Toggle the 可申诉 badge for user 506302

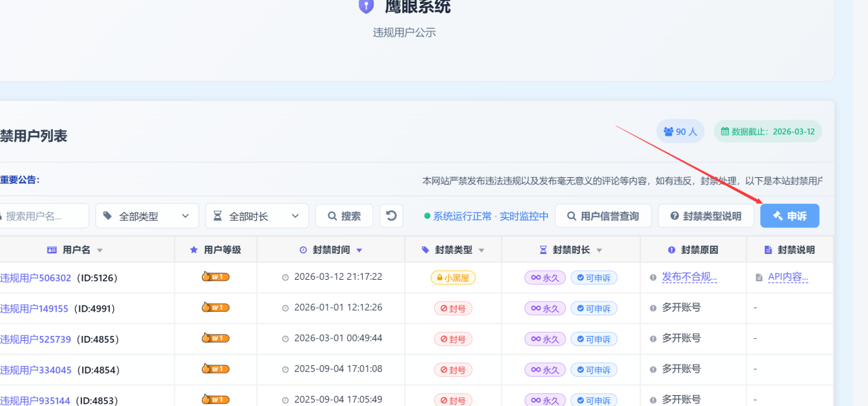(594, 277)
